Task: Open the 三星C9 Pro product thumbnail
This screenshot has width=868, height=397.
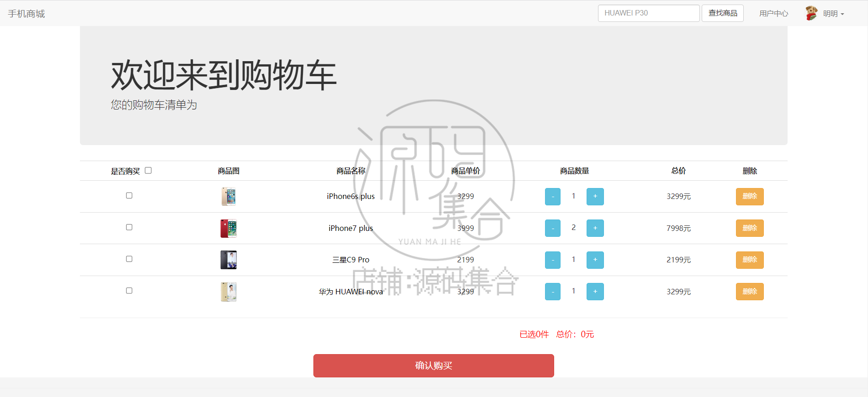Action: 228,260
